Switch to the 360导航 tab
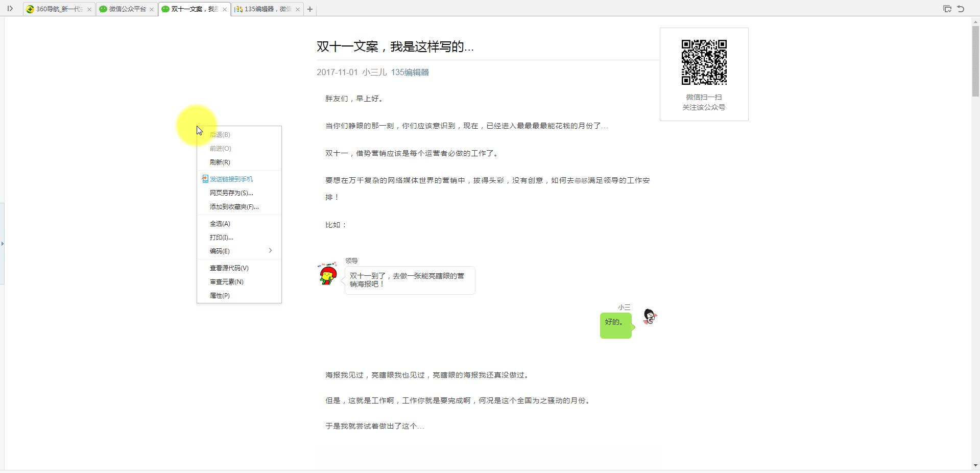 [59, 9]
